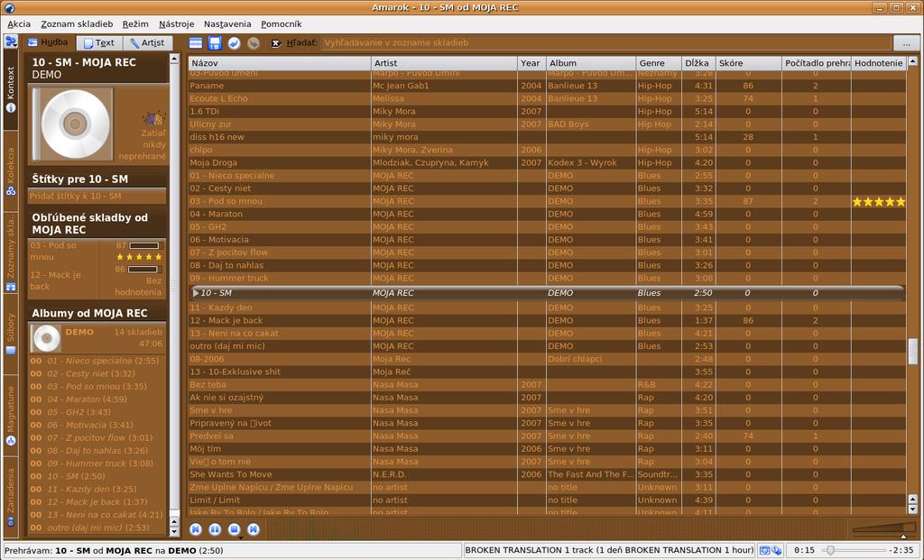Open the Zoznam skladieb menu
Viewport: 924px width, 560px height.
(x=77, y=24)
